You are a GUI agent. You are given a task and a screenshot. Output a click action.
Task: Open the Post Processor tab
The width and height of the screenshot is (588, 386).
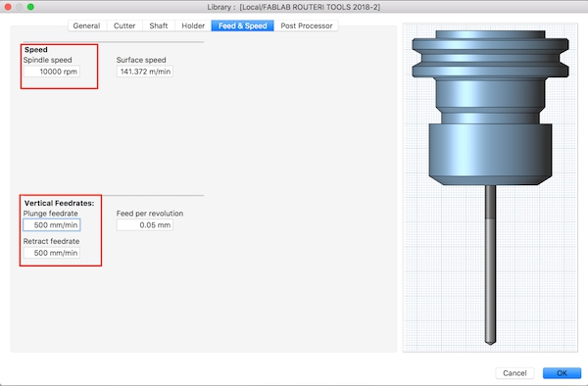pyautogui.click(x=307, y=25)
